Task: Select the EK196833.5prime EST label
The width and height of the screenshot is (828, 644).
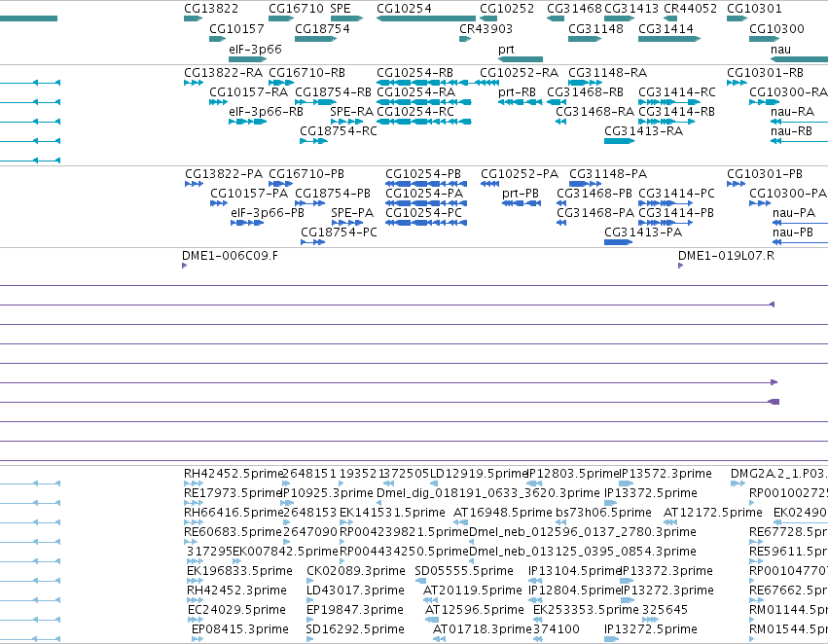Action: coord(239,571)
